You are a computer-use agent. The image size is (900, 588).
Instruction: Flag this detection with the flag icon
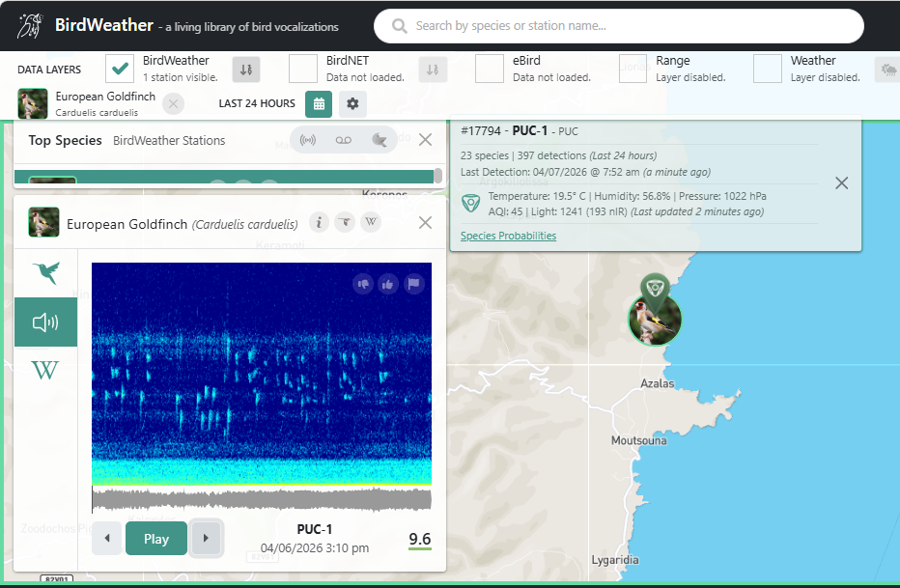412,284
